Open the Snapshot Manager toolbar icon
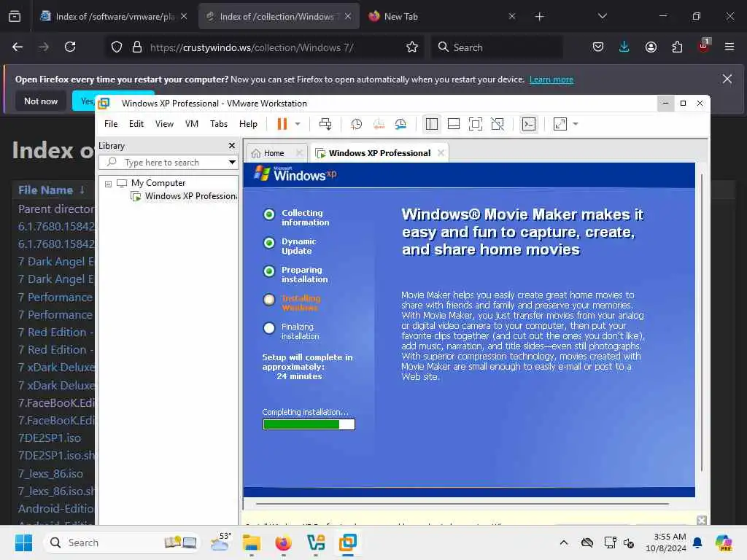 400,124
